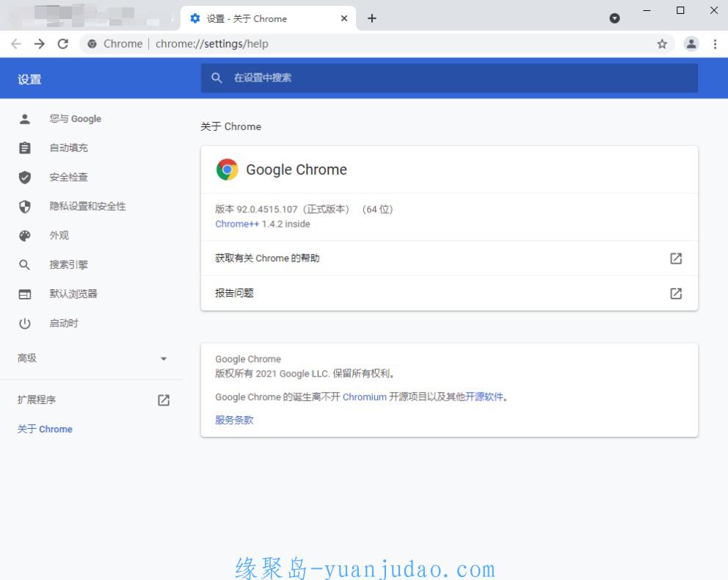This screenshot has width=728, height=580.
Task: Maximize the Chrome window
Action: coord(680,10)
